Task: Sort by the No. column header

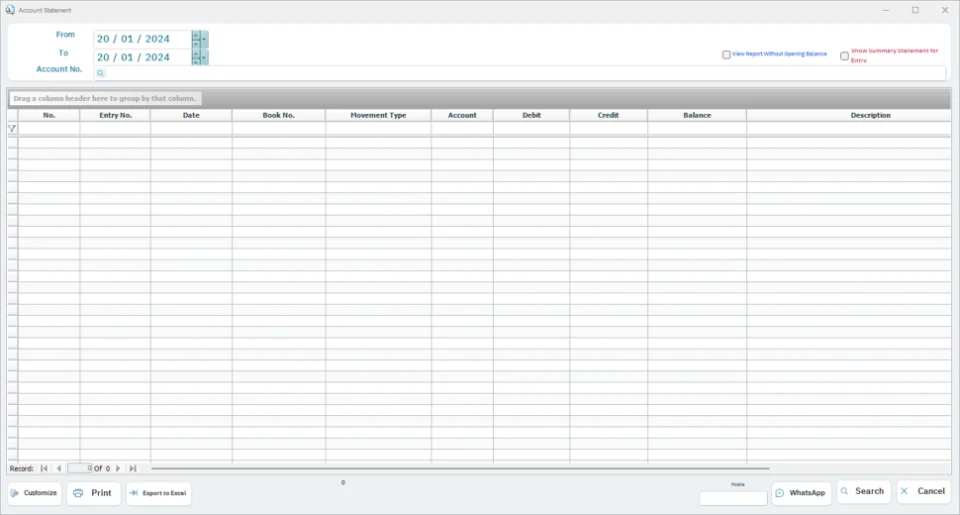Action: coord(49,115)
